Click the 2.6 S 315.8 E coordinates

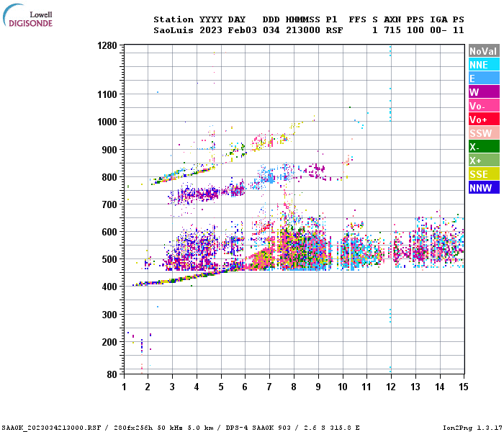(332, 428)
